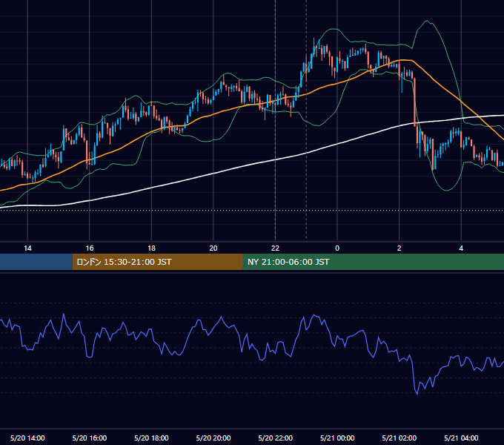Viewport: 504px width, 445px height.
Task: Click time axis label '20' on price chart
Action: [213, 248]
